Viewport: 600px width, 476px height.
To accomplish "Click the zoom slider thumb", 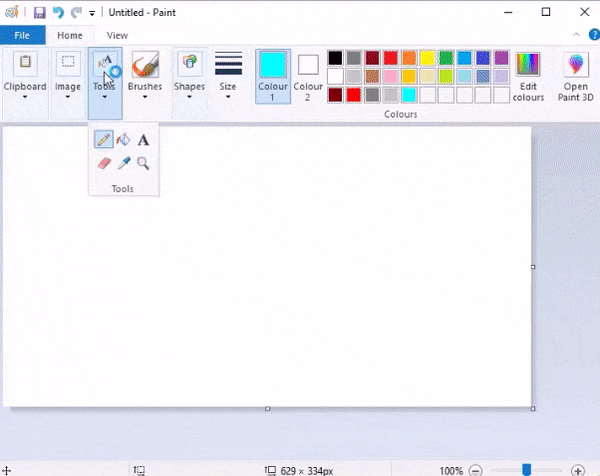I will 527,469.
